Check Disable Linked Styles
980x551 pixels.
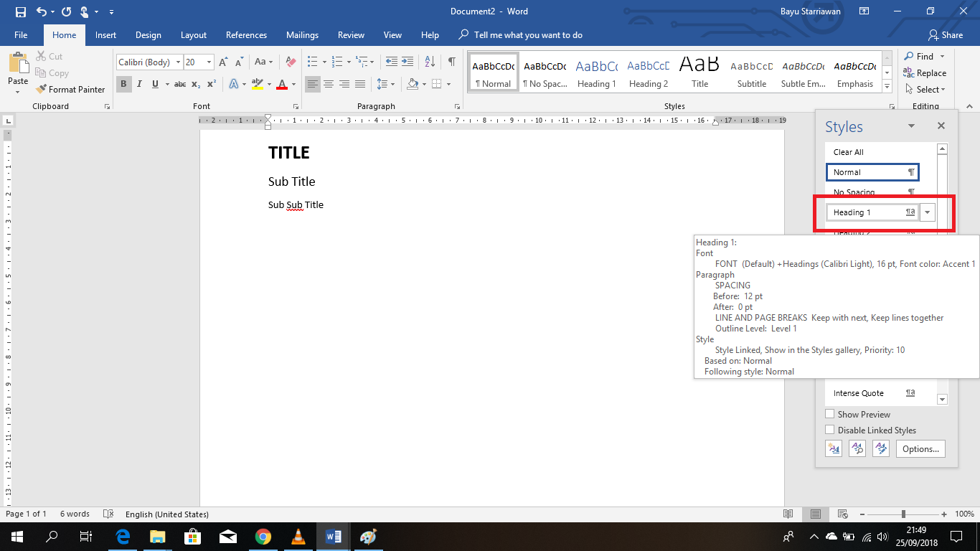[x=830, y=430]
